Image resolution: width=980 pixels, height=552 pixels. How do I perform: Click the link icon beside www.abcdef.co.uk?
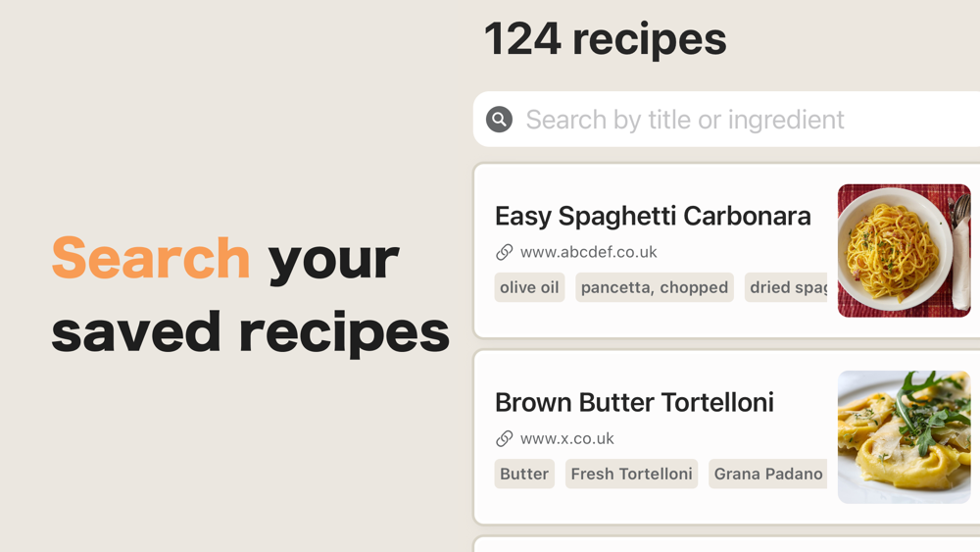(x=505, y=252)
